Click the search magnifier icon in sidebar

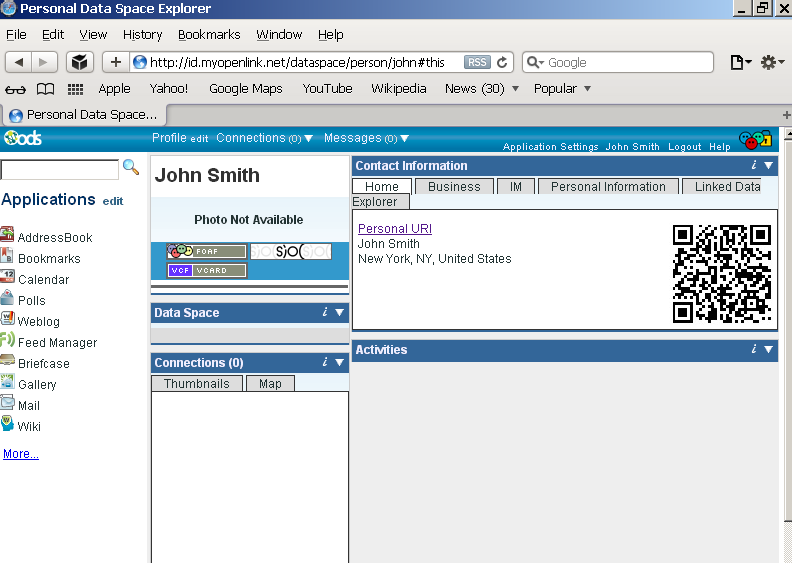[x=131, y=168]
